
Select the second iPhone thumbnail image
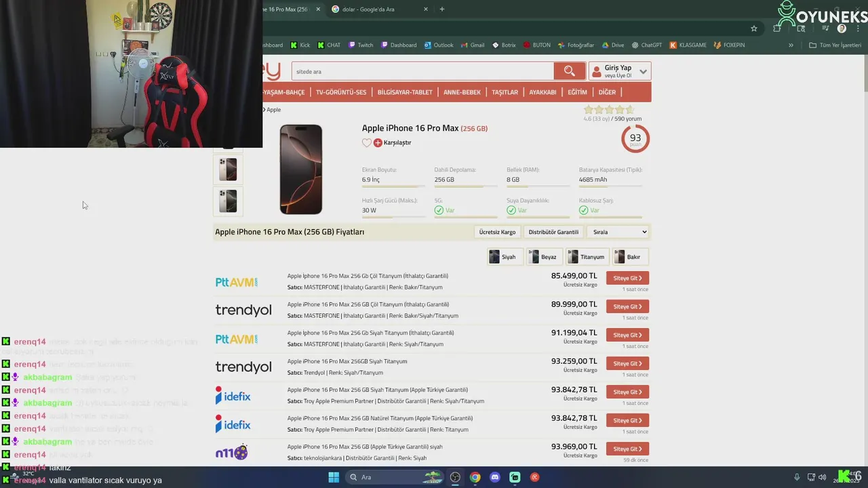click(x=228, y=169)
